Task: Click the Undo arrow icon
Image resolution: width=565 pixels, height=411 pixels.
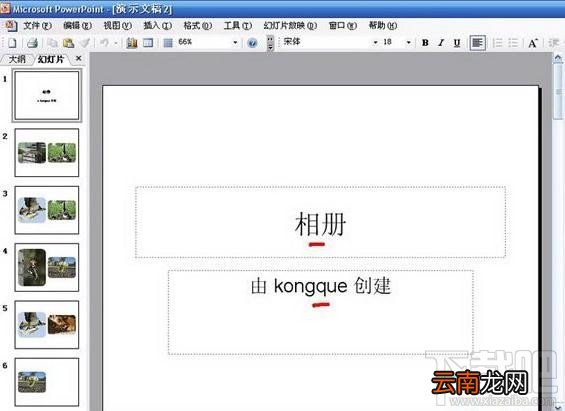Action: pos(104,43)
